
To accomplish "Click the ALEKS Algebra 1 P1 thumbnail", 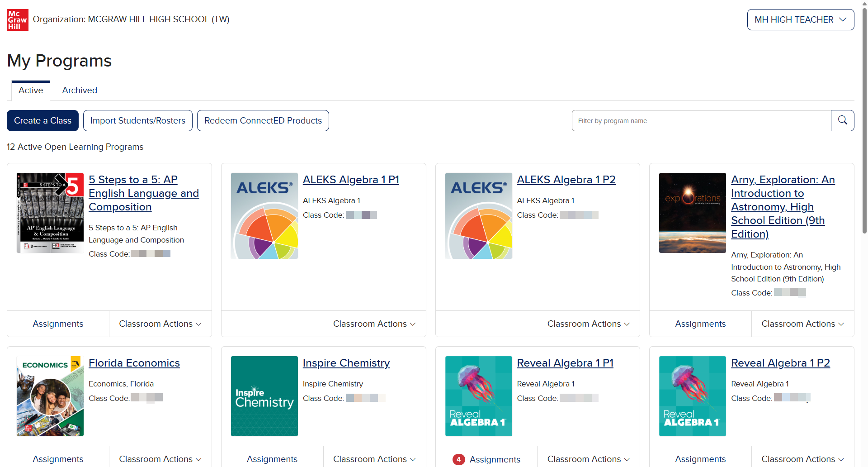I will (x=264, y=216).
